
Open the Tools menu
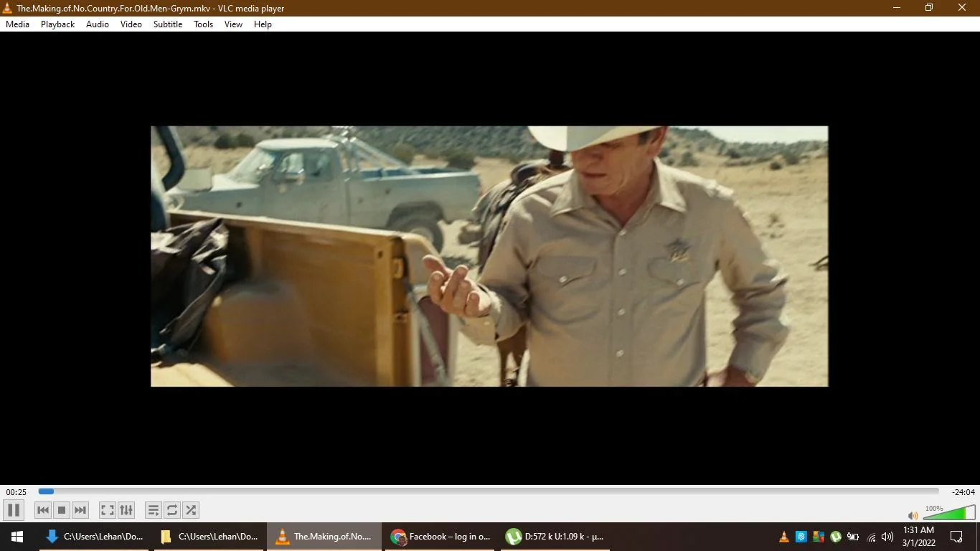[204, 24]
